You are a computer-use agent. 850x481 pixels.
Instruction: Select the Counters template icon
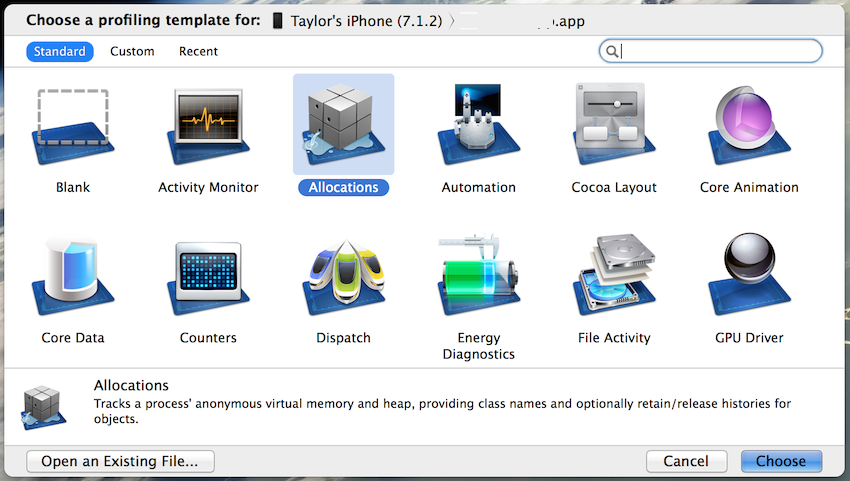coord(208,278)
